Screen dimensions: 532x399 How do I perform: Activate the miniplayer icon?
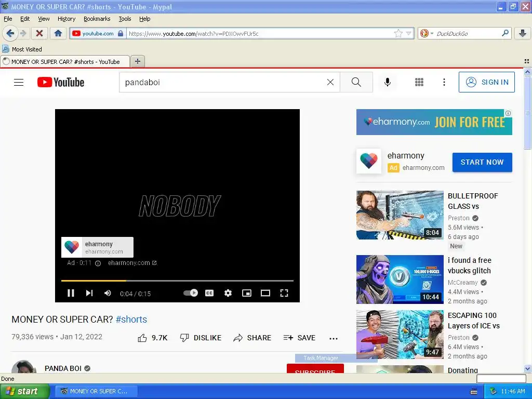pyautogui.click(x=247, y=293)
